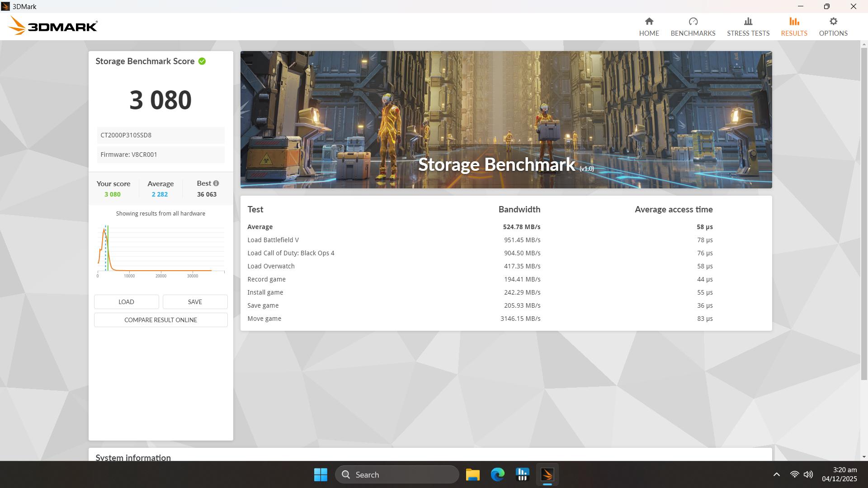
Task: Click the info icon beside Best score
Action: click(x=216, y=183)
